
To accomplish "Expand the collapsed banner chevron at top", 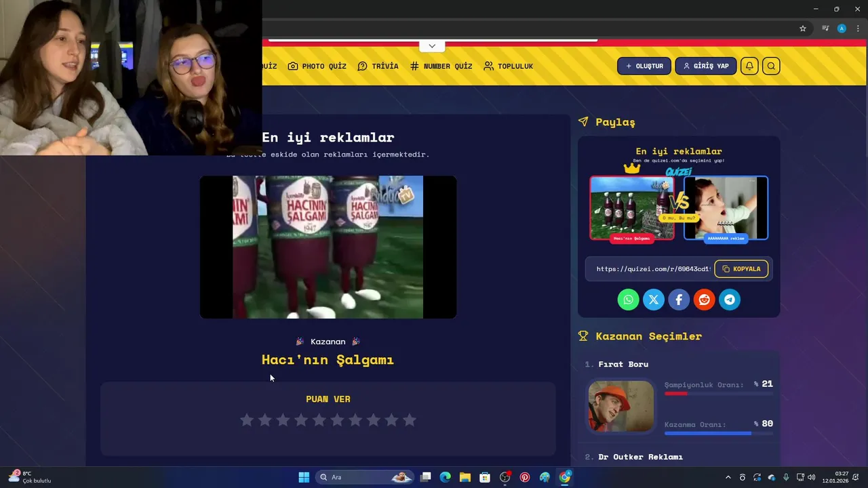I will point(432,46).
